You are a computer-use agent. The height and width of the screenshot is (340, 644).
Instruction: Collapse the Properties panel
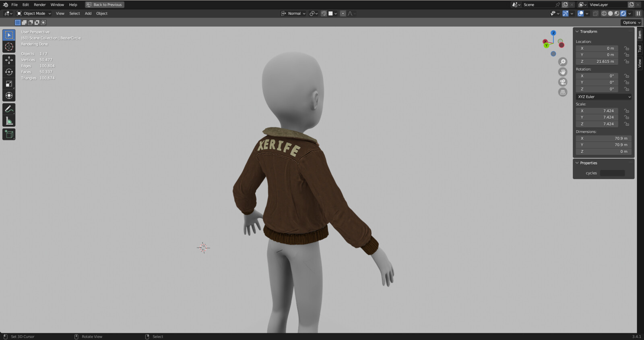point(577,163)
